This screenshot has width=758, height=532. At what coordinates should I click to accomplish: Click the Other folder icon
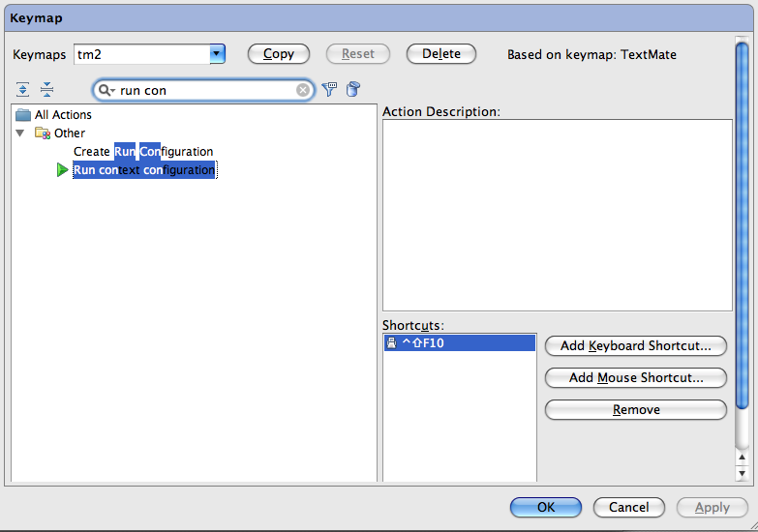43,133
